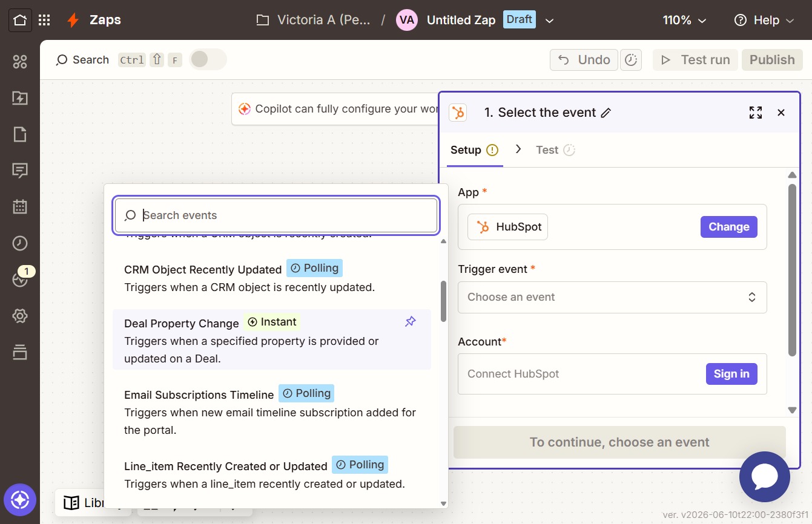Click the pending clock icon on Test tab
The image size is (812, 524).
coord(569,150)
